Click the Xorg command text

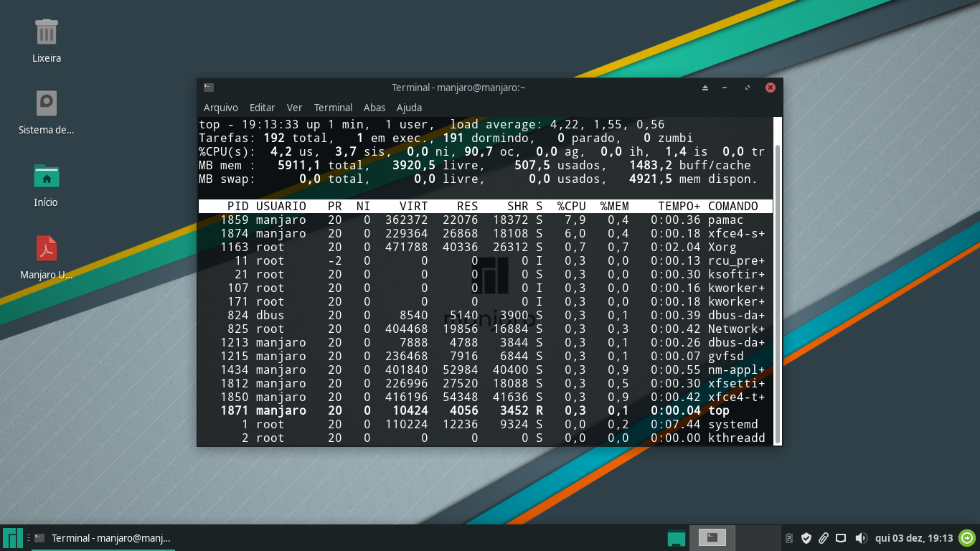(x=722, y=248)
